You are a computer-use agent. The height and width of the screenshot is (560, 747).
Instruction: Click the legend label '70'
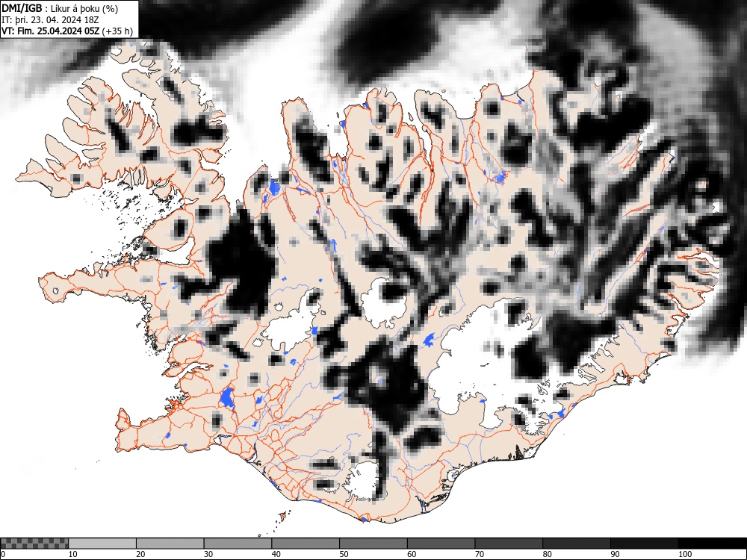tap(480, 554)
